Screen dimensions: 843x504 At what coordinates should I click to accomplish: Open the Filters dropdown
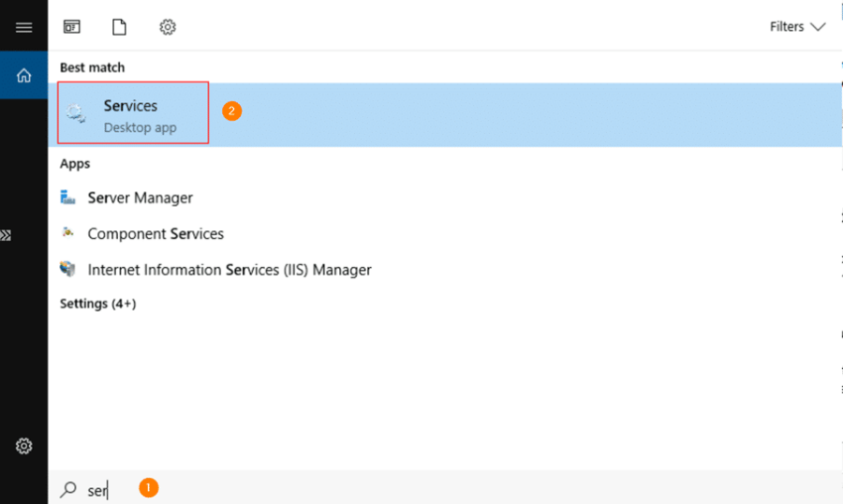[797, 26]
